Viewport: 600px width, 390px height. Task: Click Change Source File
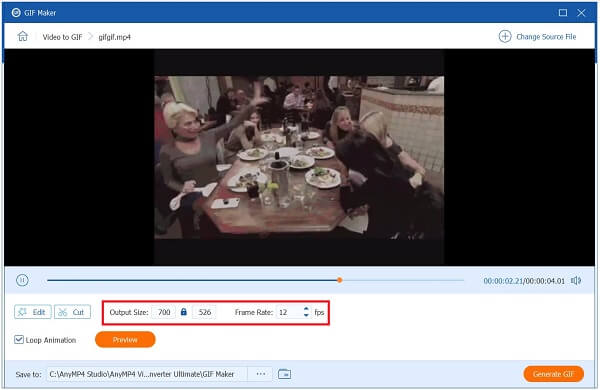point(546,37)
